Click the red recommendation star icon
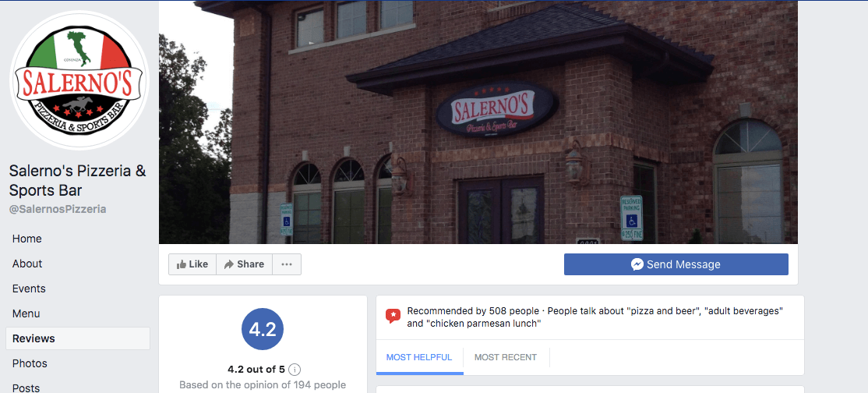Image resolution: width=868 pixels, height=393 pixels. (393, 317)
